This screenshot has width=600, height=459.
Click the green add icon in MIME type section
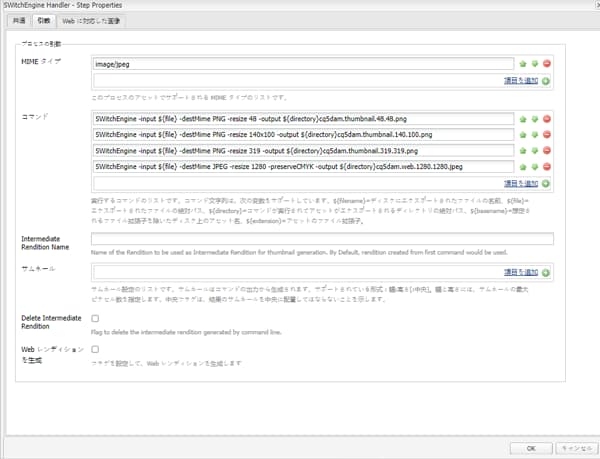click(x=546, y=81)
